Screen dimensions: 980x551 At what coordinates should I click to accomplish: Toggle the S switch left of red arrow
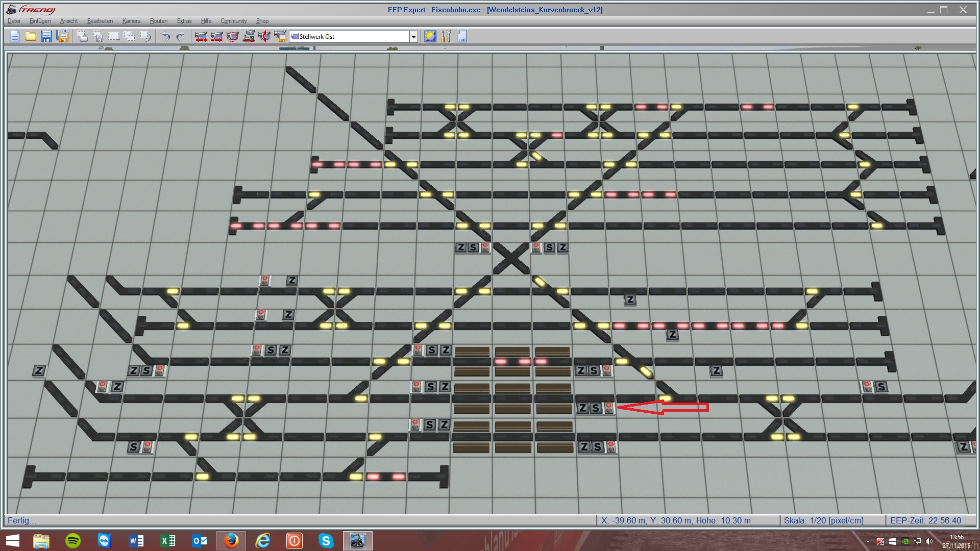(595, 408)
